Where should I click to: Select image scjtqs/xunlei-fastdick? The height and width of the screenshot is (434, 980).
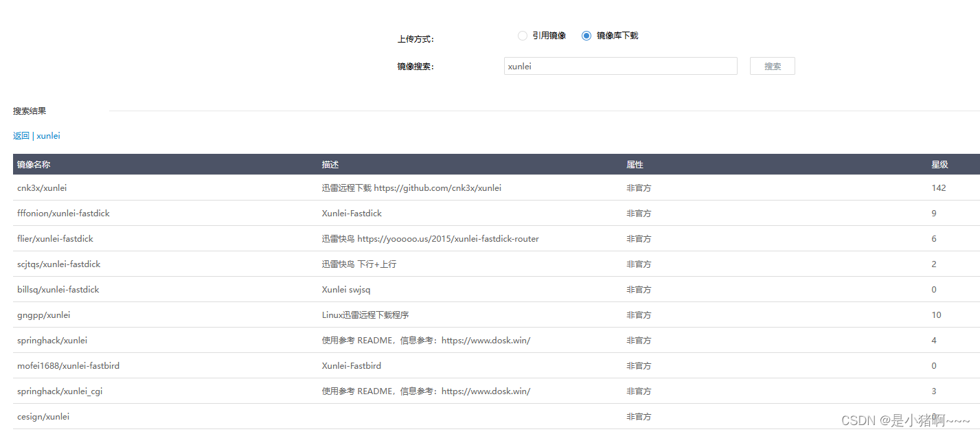[59, 264]
